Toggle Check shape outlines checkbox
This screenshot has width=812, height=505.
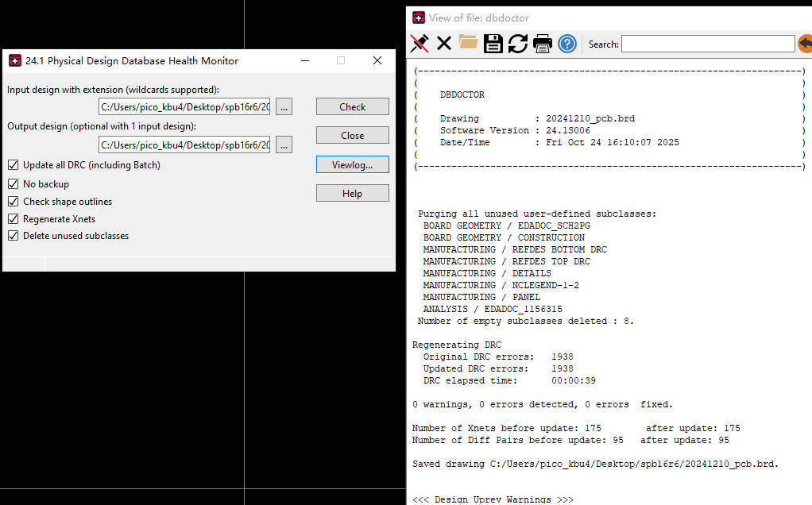pos(14,201)
